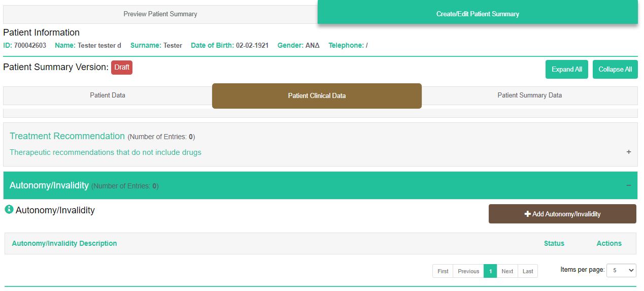The width and height of the screenshot is (644, 291).
Task: Open the Patient Data tab
Action: pos(108,95)
